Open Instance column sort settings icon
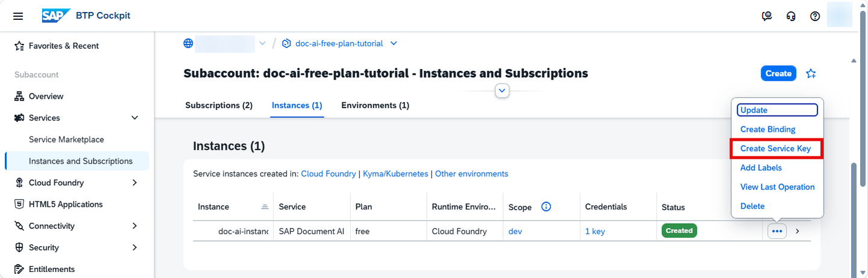Viewport: 868px width, 278px height. pyautogui.click(x=264, y=206)
